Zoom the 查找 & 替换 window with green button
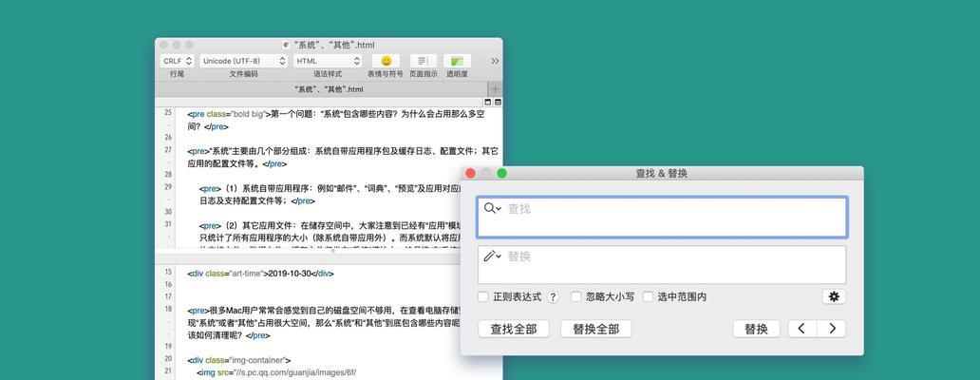This screenshot has width=980, height=380. (502, 173)
